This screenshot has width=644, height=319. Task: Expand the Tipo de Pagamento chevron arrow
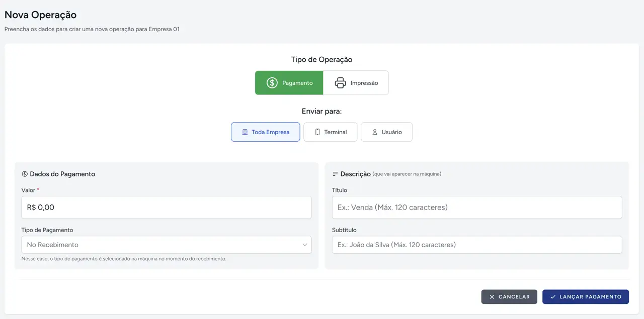[x=304, y=245]
